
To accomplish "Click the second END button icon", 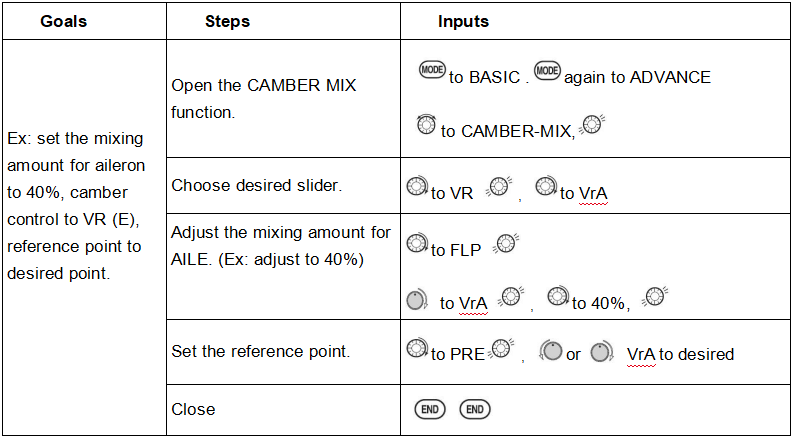I will [475, 409].
